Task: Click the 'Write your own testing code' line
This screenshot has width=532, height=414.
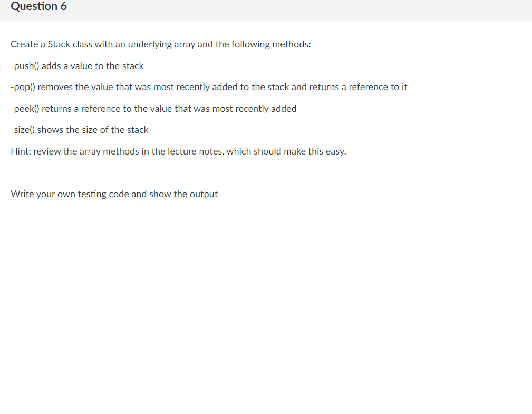Action: (114, 194)
